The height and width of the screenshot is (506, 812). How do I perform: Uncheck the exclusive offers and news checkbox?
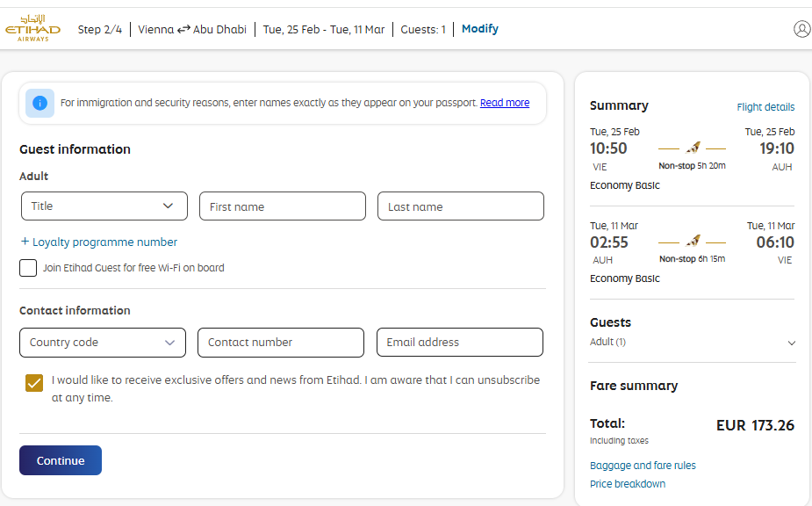pyautogui.click(x=34, y=383)
